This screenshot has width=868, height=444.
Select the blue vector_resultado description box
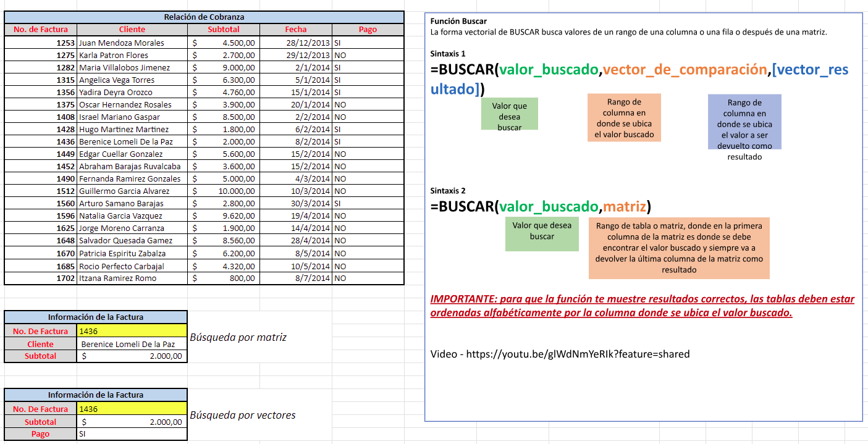click(x=744, y=122)
